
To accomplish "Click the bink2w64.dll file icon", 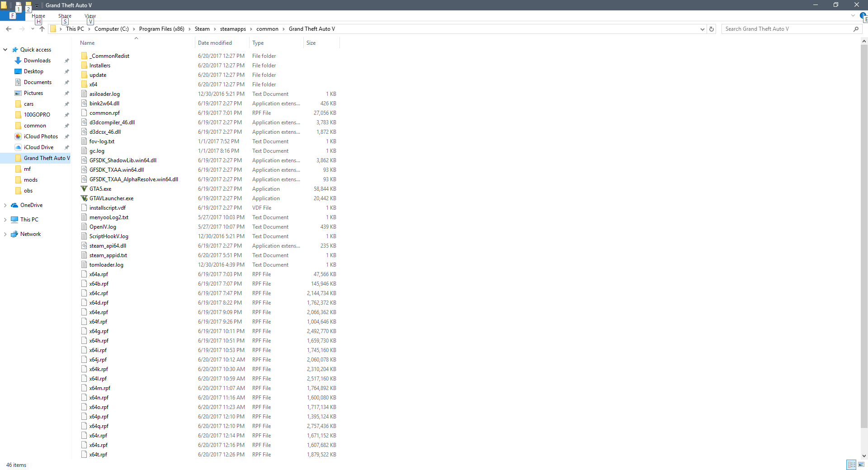I will (84, 103).
